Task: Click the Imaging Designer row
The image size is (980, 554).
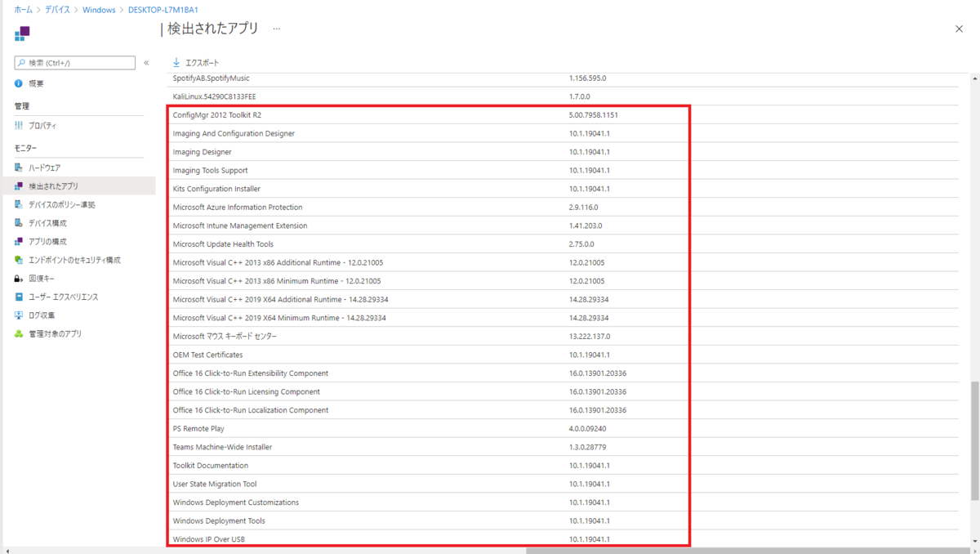Action: coord(565,152)
